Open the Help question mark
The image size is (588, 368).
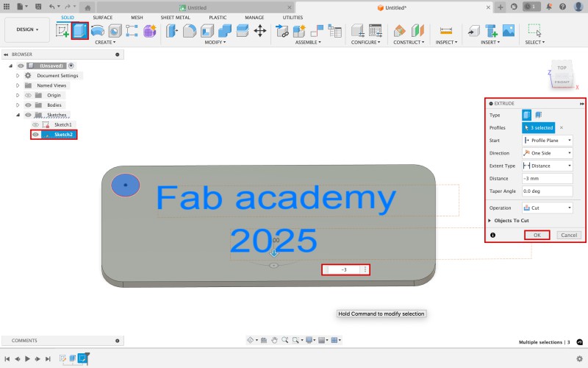(562, 7)
